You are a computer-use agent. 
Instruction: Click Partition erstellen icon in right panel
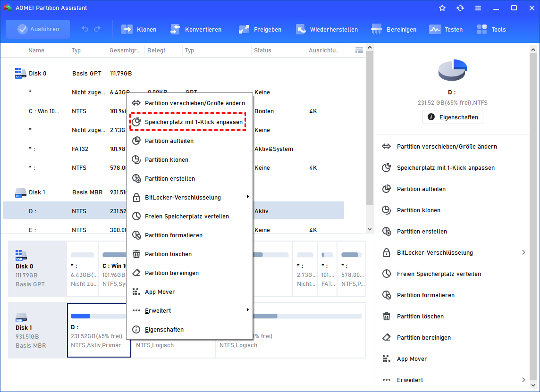pos(387,231)
